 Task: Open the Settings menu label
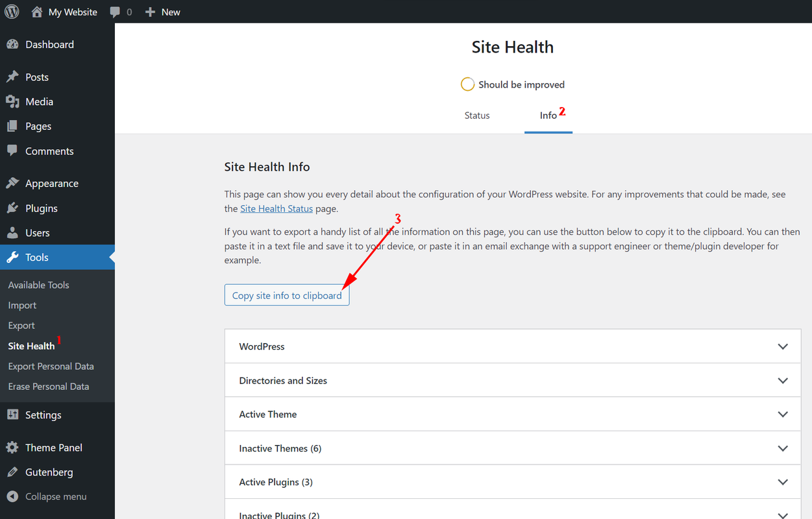point(43,415)
